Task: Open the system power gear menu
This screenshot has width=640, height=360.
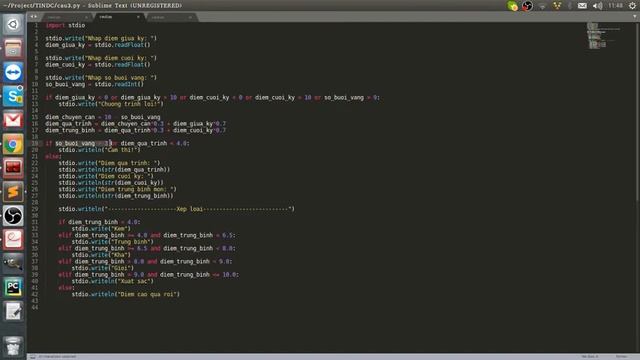Action: (x=632, y=6)
